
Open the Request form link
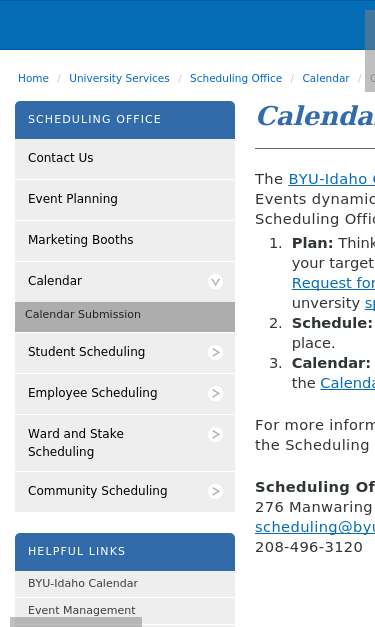pyautogui.click(x=333, y=283)
